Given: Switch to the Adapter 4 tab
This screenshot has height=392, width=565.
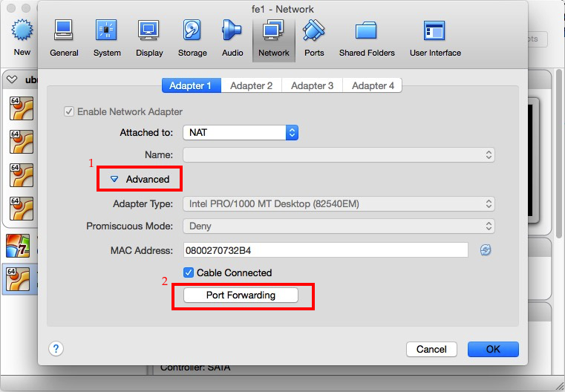Looking at the screenshot, I should pyautogui.click(x=373, y=85).
